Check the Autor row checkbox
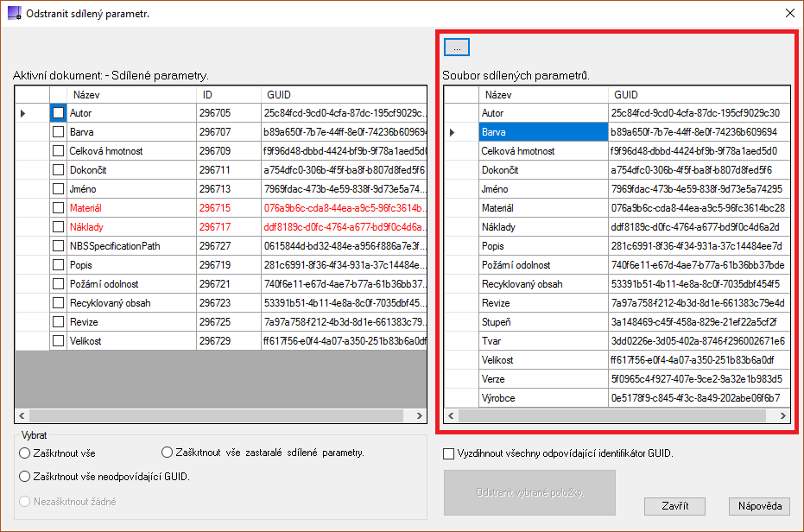 [59, 113]
